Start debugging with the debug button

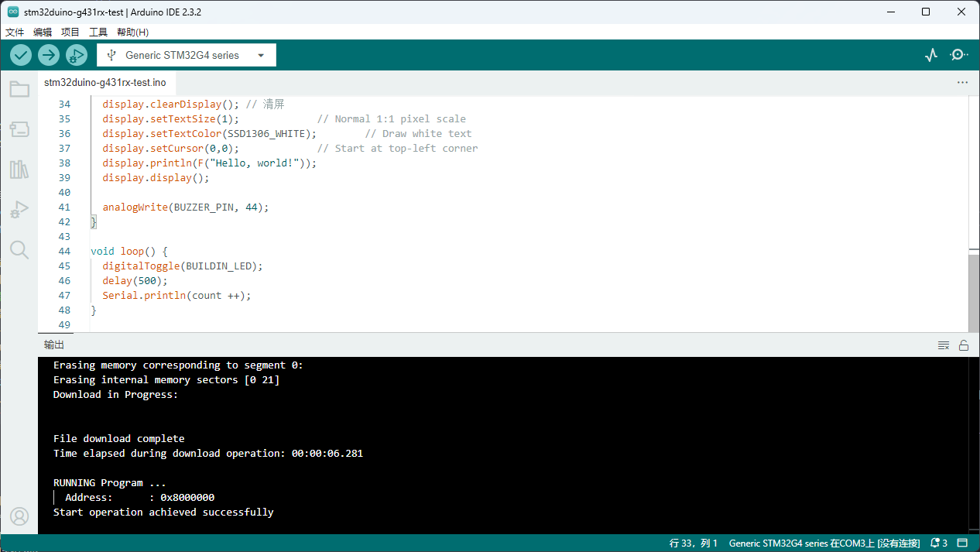[76, 55]
